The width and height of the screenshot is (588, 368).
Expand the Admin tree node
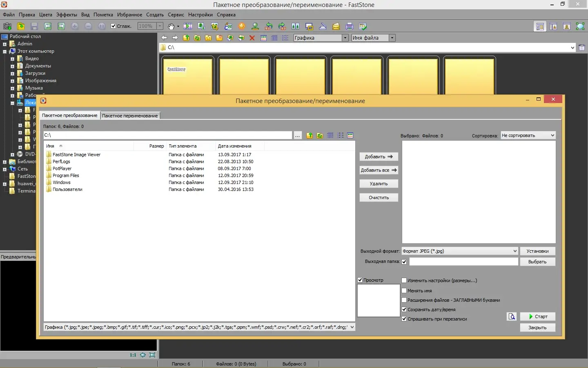[x=4, y=44]
